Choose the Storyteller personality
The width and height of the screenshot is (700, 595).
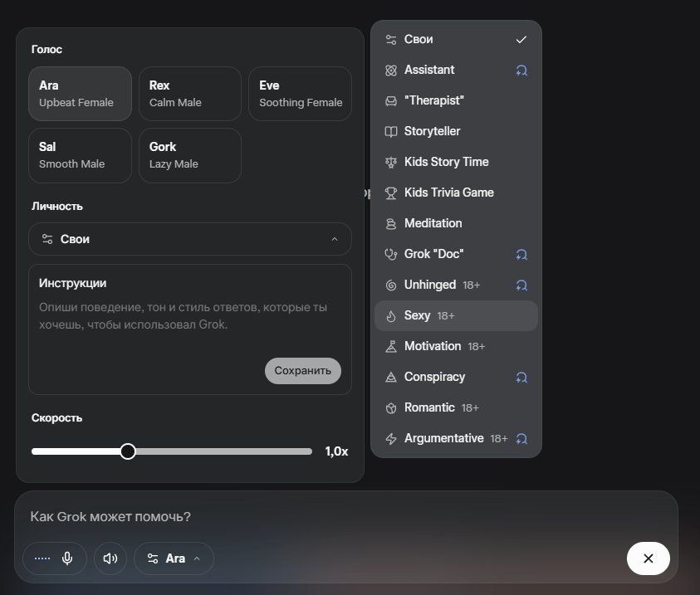[456, 131]
